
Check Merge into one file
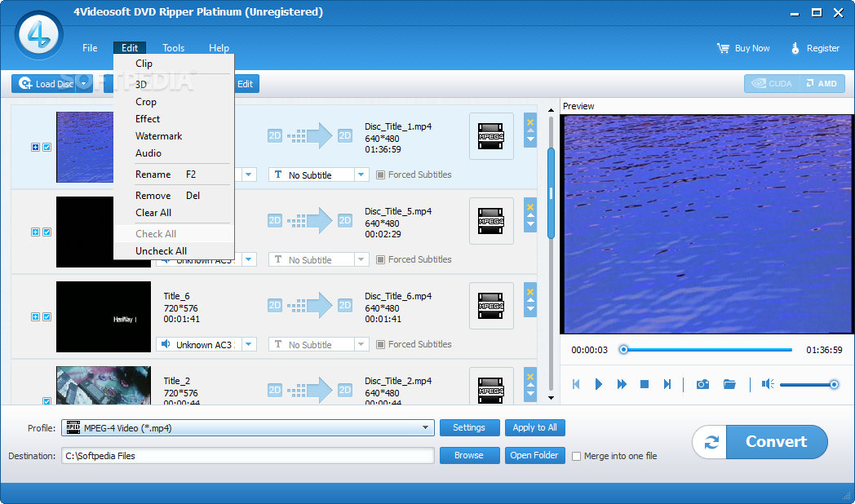pos(576,457)
